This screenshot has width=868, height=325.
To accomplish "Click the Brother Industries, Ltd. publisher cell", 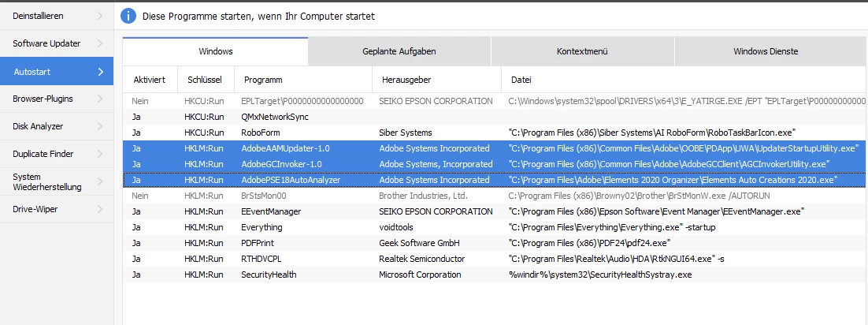I will point(423,196).
